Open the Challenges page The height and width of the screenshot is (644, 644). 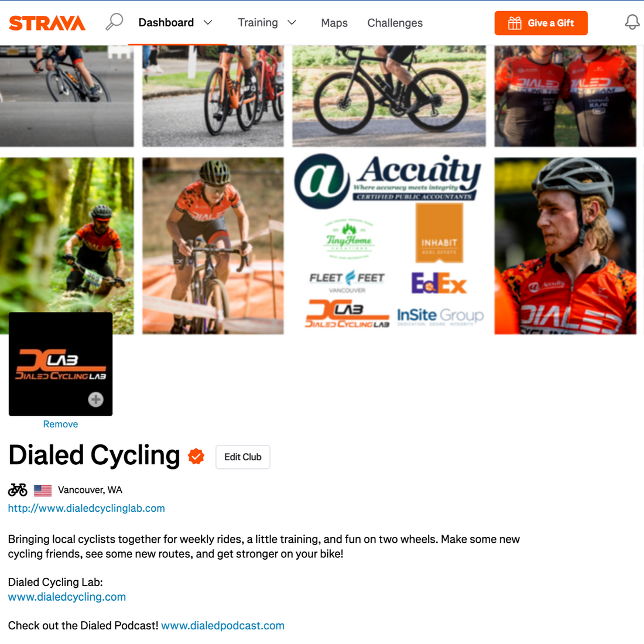coord(395,23)
